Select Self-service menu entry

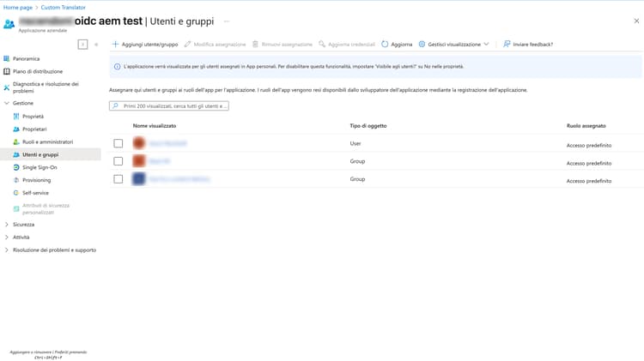[x=35, y=193]
